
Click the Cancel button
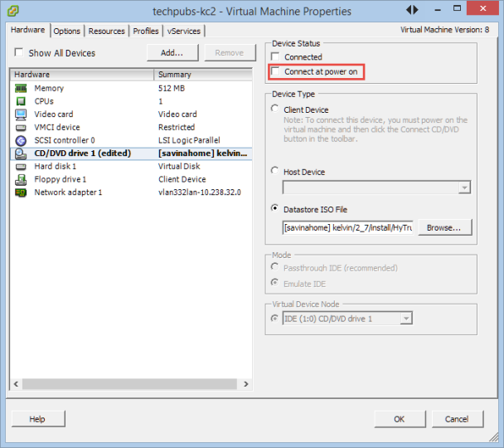tap(457, 419)
